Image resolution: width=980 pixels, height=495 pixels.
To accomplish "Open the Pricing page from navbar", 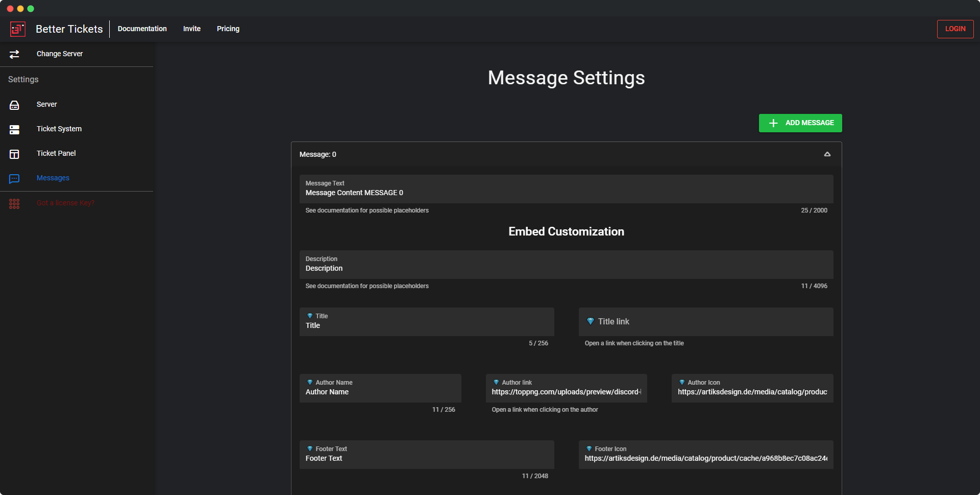I will (x=228, y=29).
